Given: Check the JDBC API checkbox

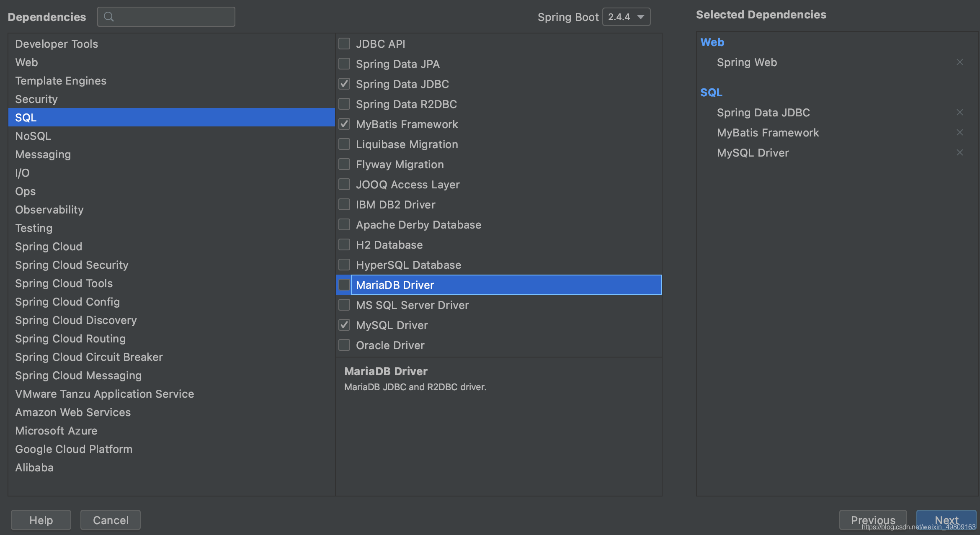Looking at the screenshot, I should point(344,44).
